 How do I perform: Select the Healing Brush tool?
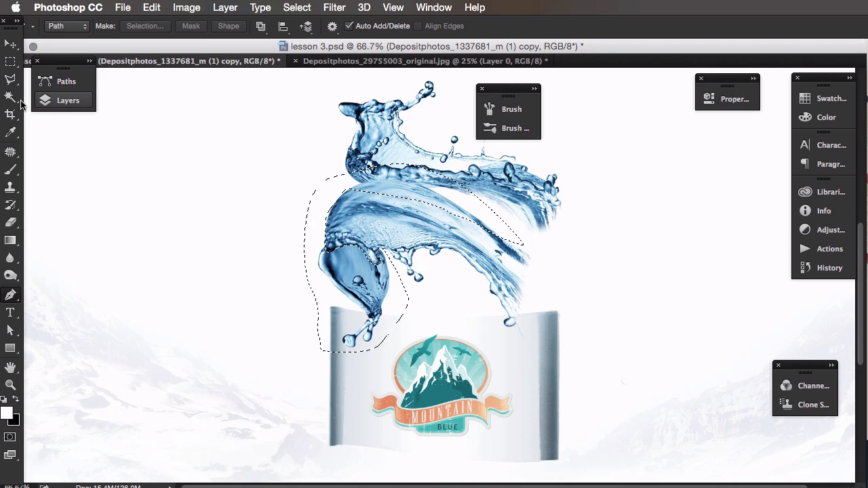[x=10, y=152]
